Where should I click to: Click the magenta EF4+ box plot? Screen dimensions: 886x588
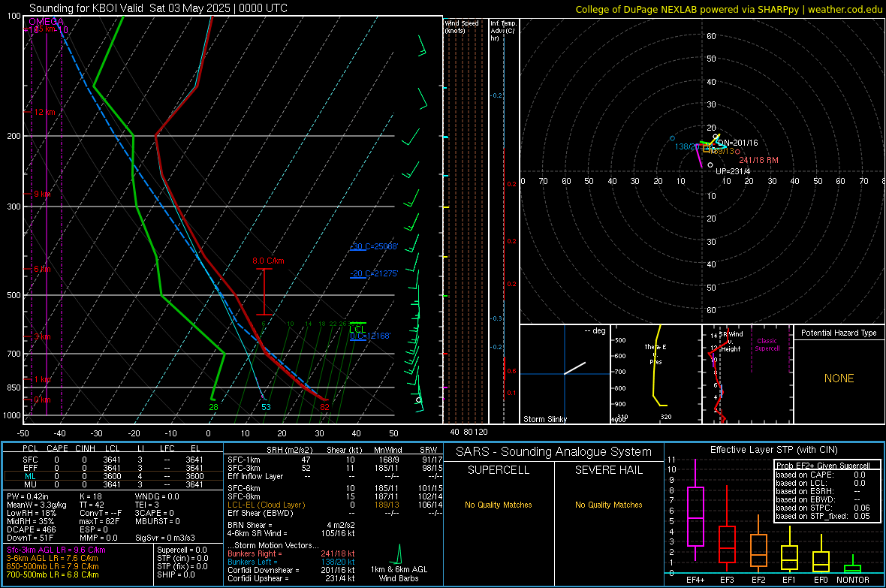point(695,511)
